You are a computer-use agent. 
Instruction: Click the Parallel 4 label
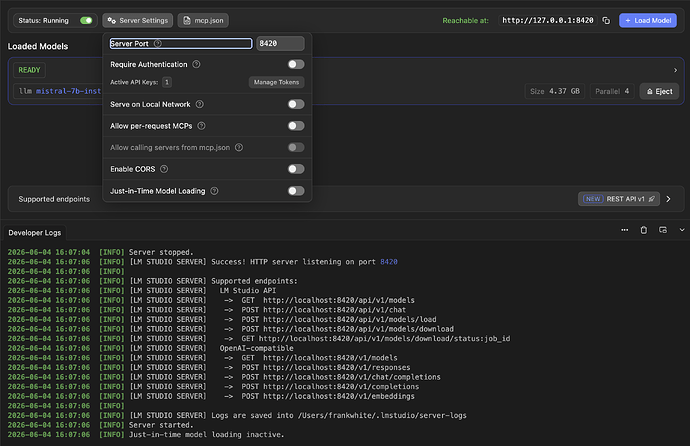pyautogui.click(x=612, y=91)
